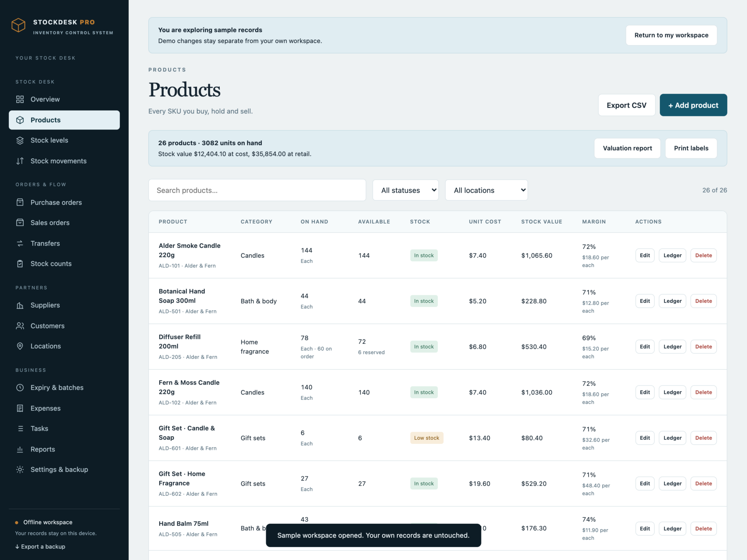Click the Export CSV button

[x=626, y=105]
